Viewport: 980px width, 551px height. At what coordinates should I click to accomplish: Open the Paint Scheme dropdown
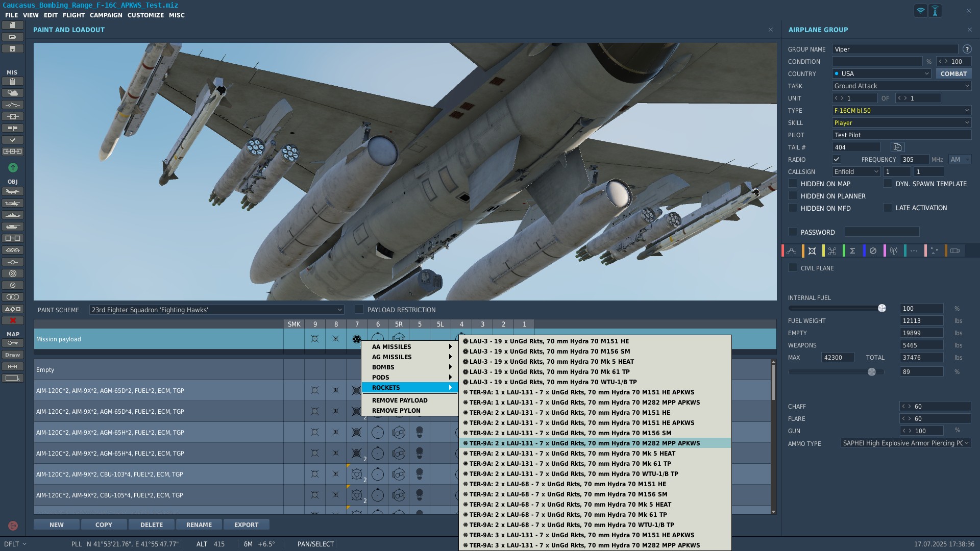point(216,310)
